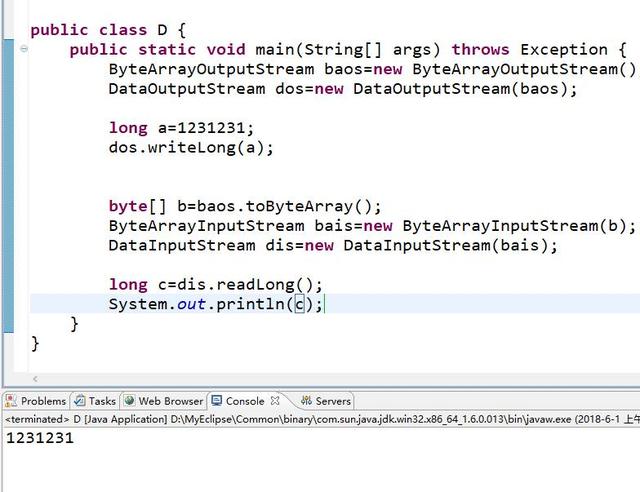Click the Servers tab icon
Screen dimensions: 640x492
(x=306, y=400)
